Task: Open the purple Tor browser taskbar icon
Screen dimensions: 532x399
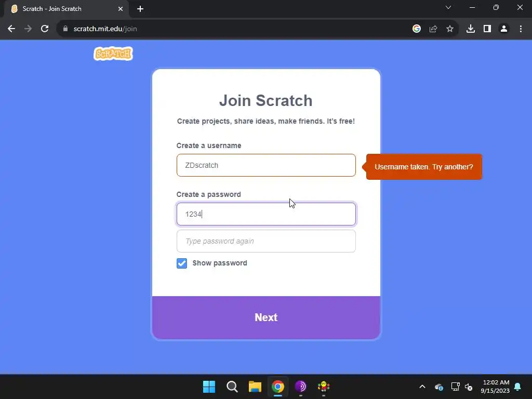Action: pos(301,387)
